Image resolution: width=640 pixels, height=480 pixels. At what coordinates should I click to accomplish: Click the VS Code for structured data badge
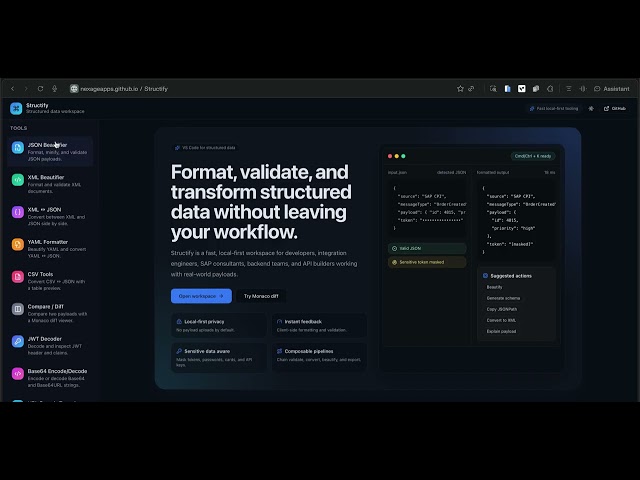tap(205, 148)
